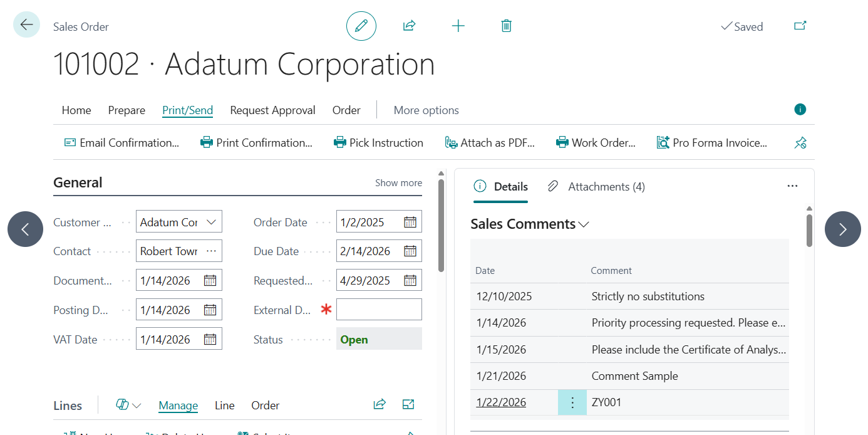Open the three-dot menu on comment ZY001
This screenshot has height=435, width=868.
[x=572, y=402]
